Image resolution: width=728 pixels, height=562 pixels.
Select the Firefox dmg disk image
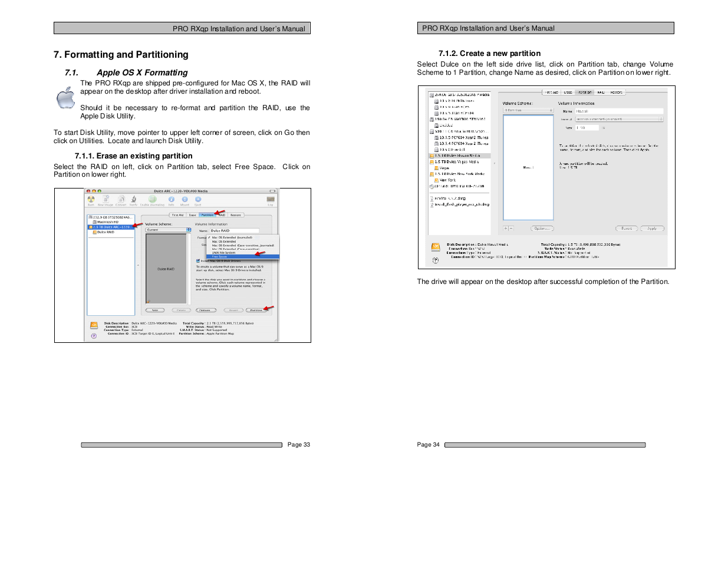pyautogui.click(x=449, y=199)
